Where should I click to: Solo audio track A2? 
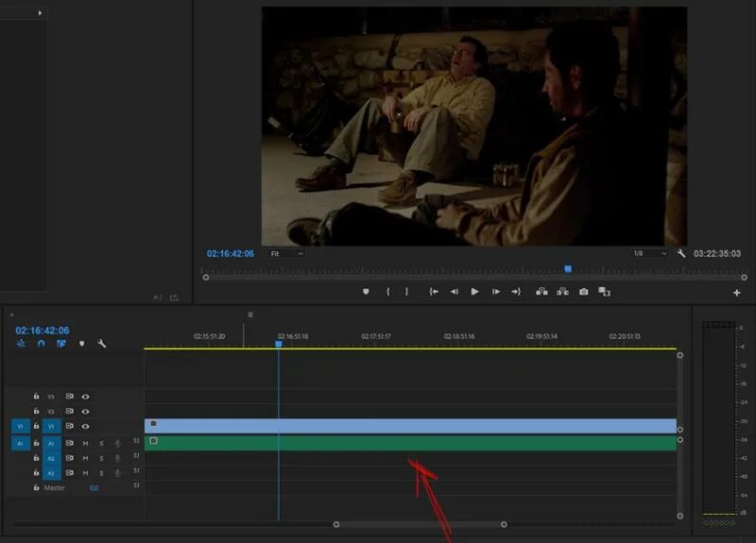101,458
